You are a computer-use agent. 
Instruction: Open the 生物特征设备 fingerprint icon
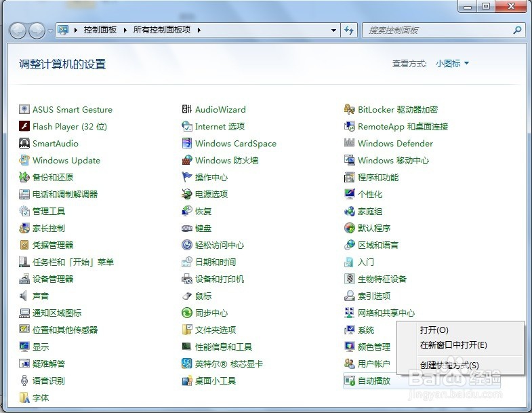(x=350, y=279)
